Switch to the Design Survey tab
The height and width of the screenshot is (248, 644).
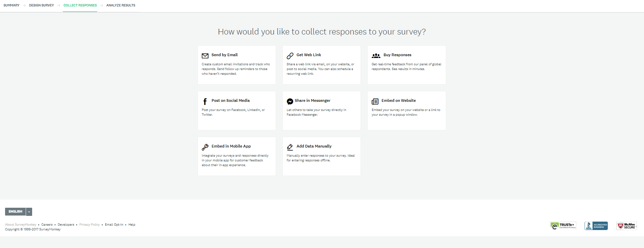[x=41, y=5]
